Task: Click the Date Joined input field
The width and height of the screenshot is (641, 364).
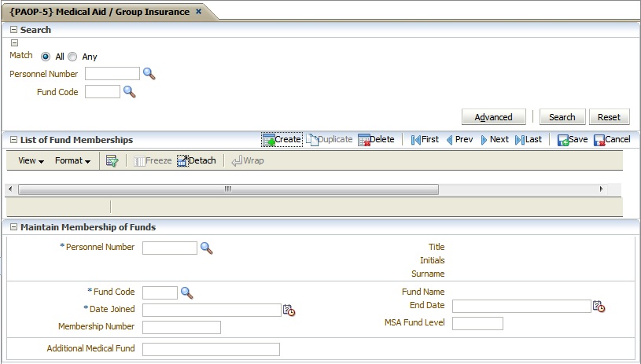Action: pyautogui.click(x=212, y=310)
